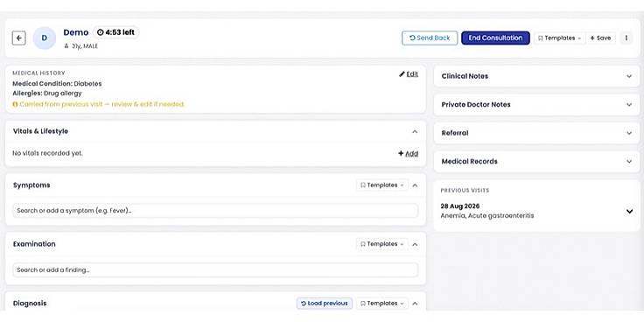Focus the symptom search field
Screen dimensions: 644x322
(x=215, y=211)
